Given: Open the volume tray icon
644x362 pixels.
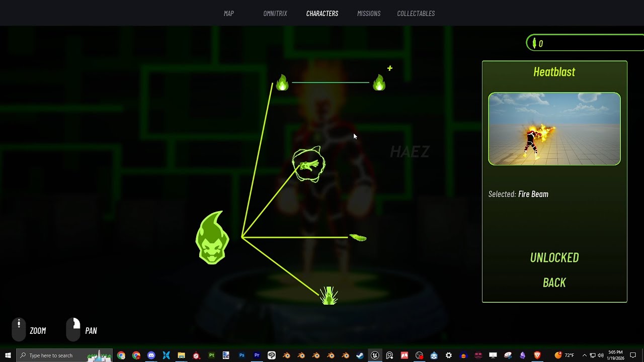Looking at the screenshot, I should (x=601, y=355).
